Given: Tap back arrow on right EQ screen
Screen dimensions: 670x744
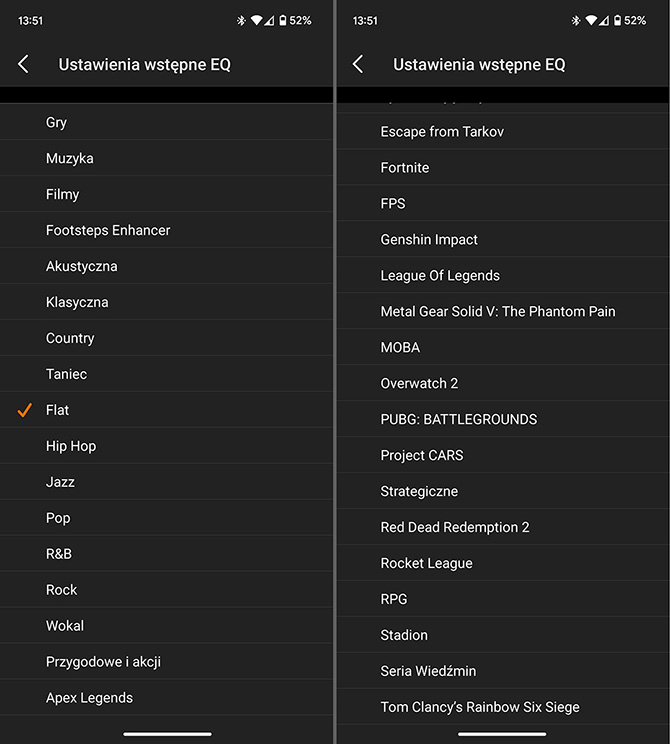Looking at the screenshot, I should pyautogui.click(x=358, y=64).
